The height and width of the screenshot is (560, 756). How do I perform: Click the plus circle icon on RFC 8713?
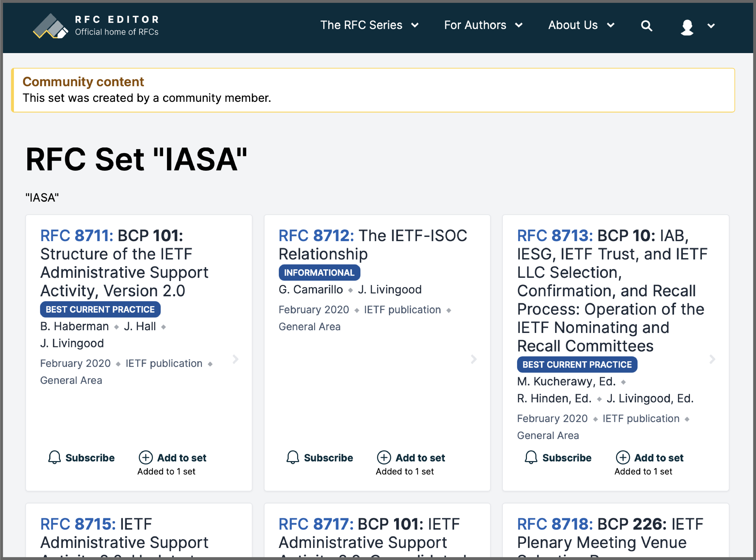click(622, 457)
